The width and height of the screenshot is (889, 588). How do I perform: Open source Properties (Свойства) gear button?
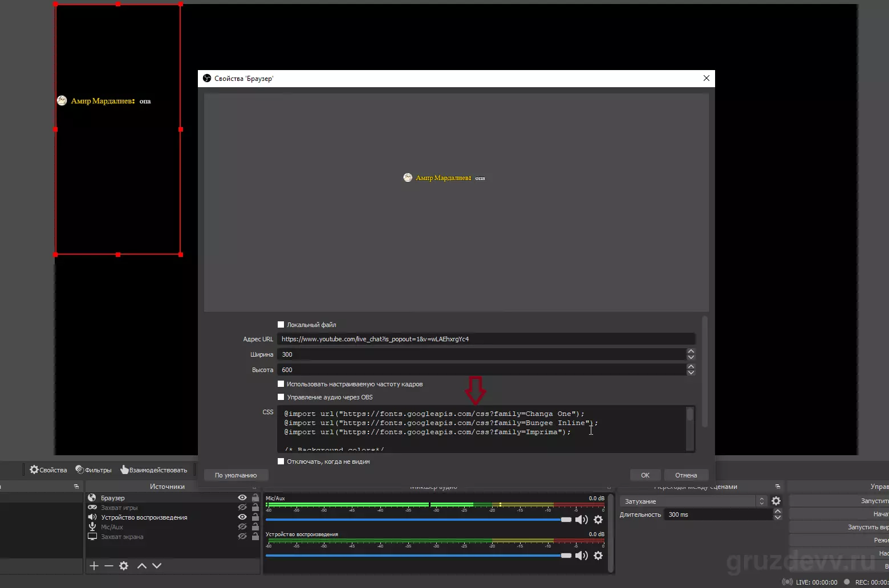[x=48, y=470]
